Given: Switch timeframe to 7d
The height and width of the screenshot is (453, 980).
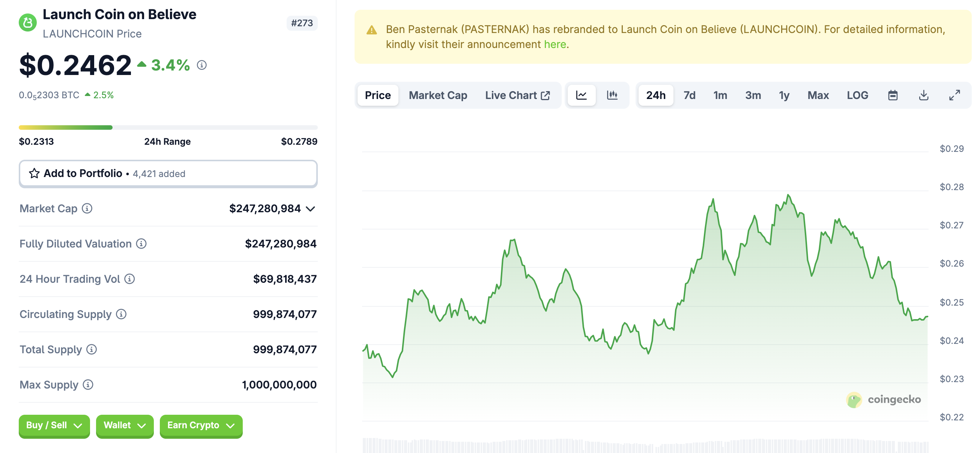Looking at the screenshot, I should (x=689, y=95).
